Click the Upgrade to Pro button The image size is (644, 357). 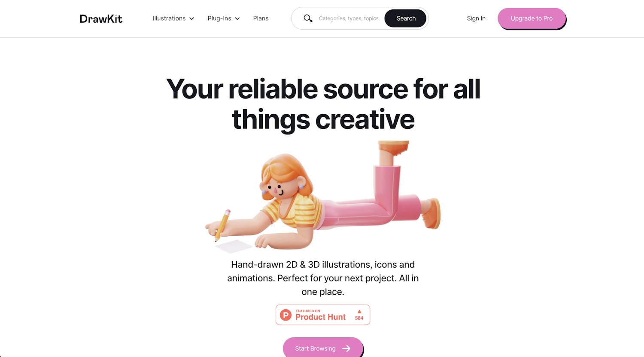click(532, 18)
